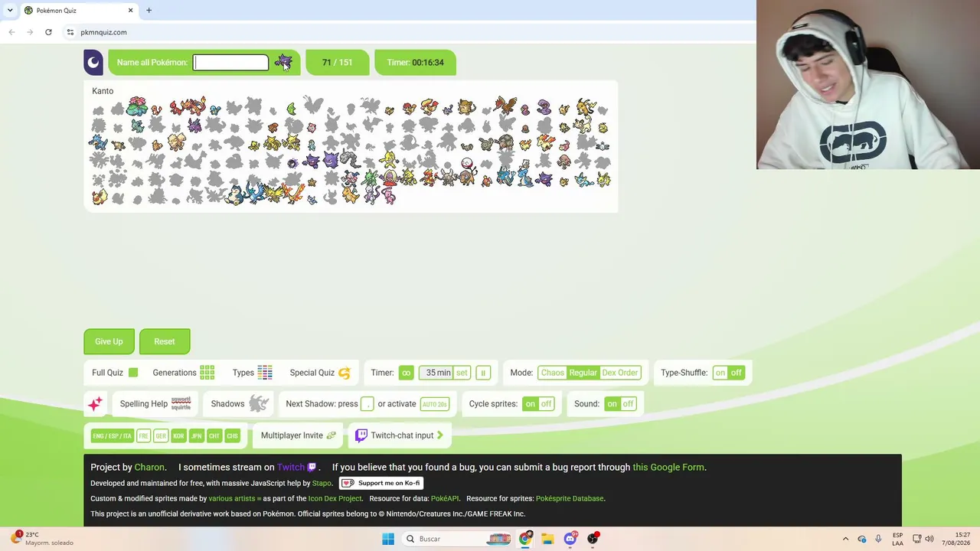Set the timer to infinite
Screen dimensions: 980x551
[406, 373]
